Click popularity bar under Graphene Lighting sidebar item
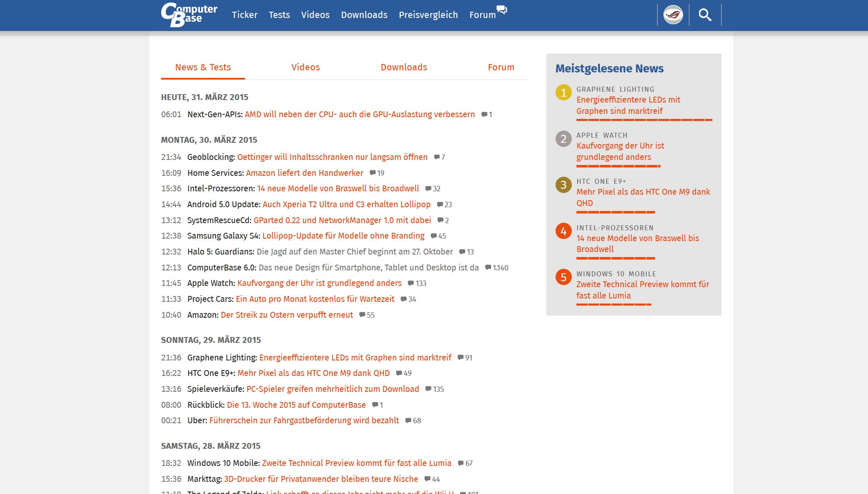Image resolution: width=868 pixels, height=494 pixels. click(x=644, y=120)
